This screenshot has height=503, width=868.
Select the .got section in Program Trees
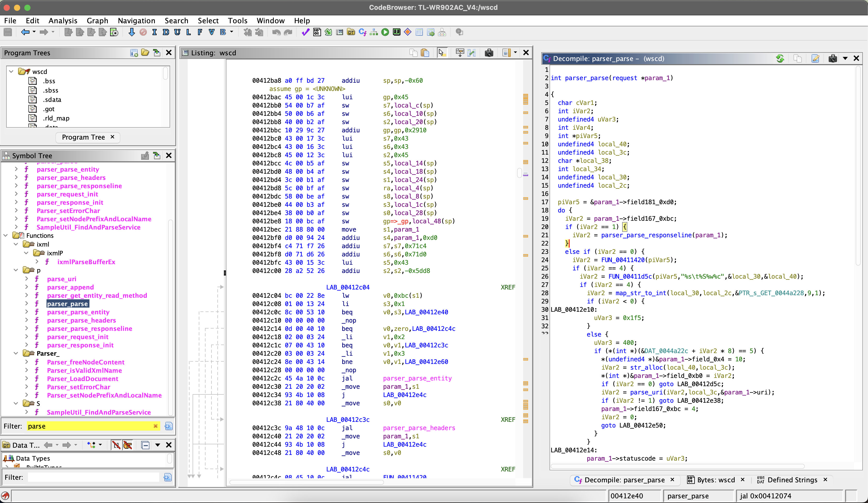[49, 109]
